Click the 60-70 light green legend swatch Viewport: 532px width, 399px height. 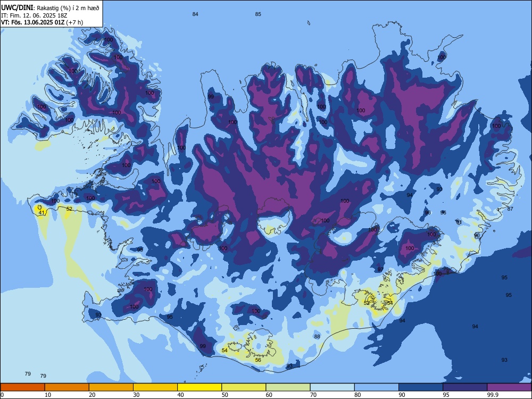pyautogui.click(x=288, y=387)
